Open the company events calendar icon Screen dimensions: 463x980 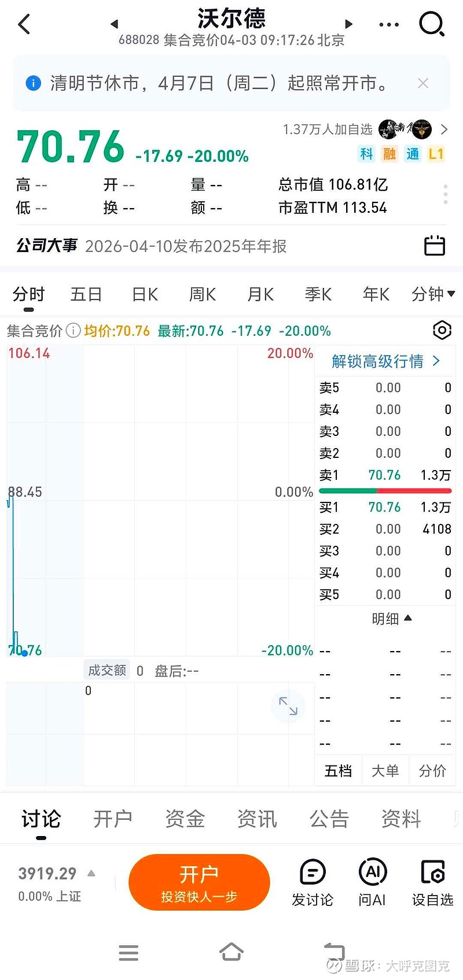pos(435,246)
